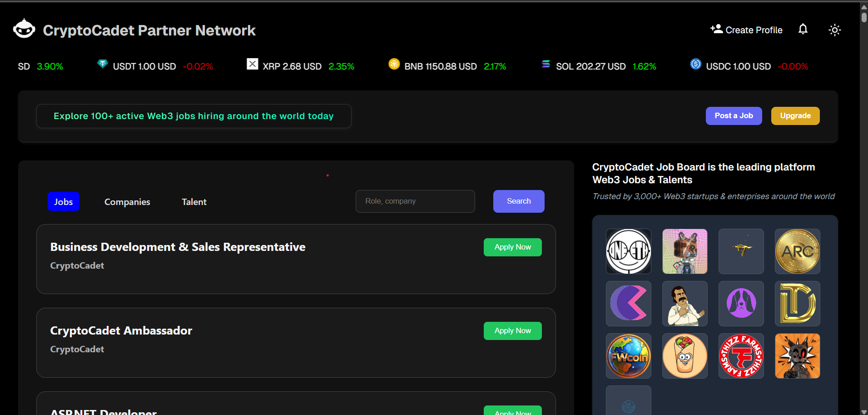Image resolution: width=868 pixels, height=415 pixels.
Task: Click the Post a Job button
Action: pyautogui.click(x=734, y=116)
